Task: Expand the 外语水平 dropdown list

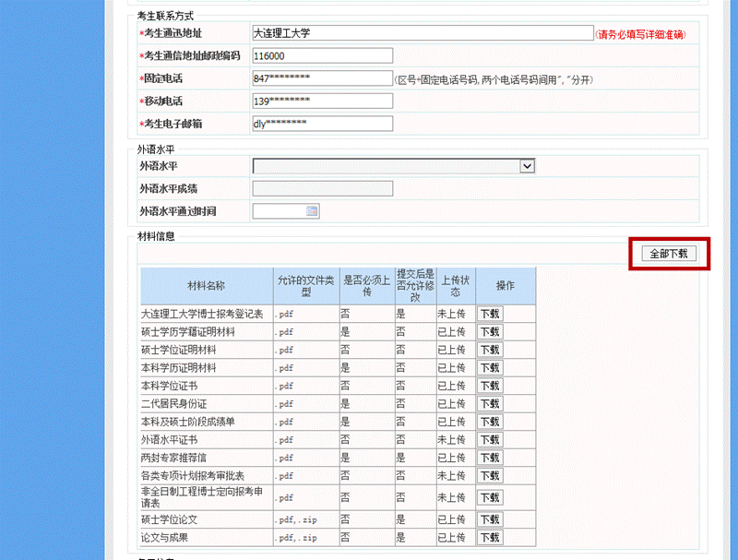Action: 527,166
